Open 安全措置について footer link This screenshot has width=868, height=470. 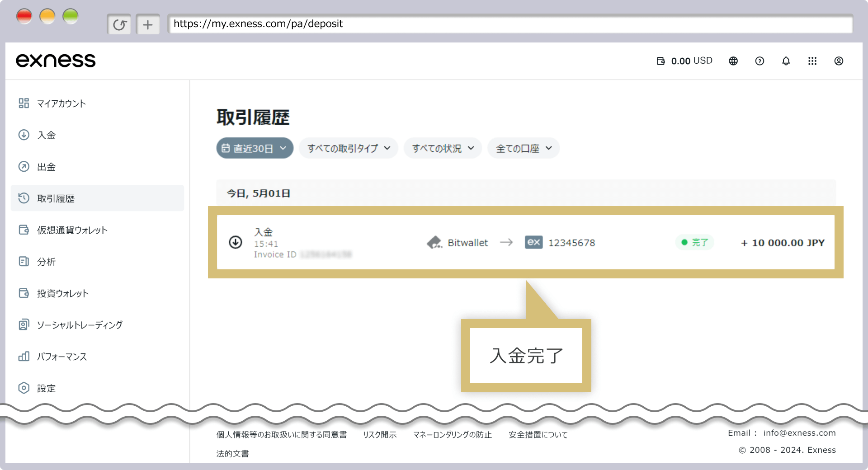pyautogui.click(x=538, y=435)
